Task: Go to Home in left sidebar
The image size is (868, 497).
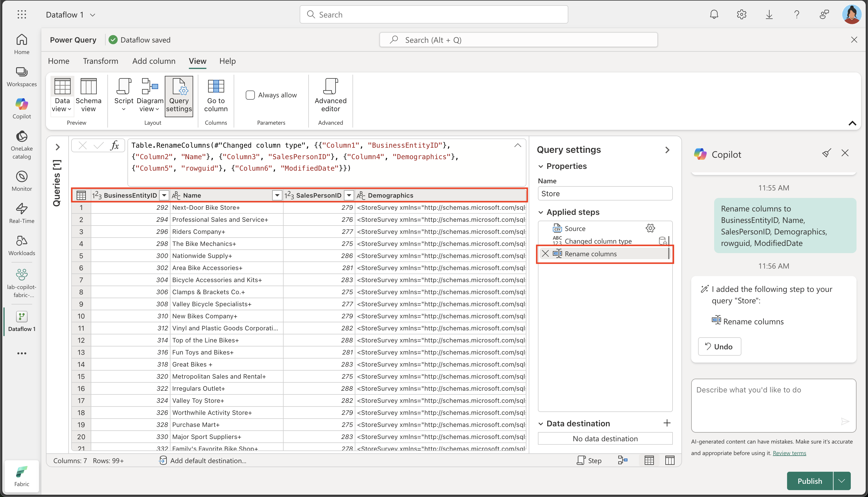Action: coord(22,44)
